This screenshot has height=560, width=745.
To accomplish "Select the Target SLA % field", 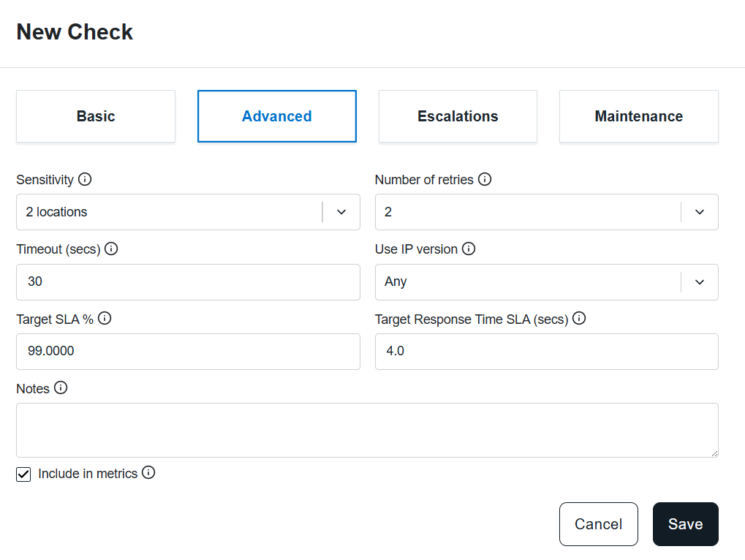I will coord(188,352).
